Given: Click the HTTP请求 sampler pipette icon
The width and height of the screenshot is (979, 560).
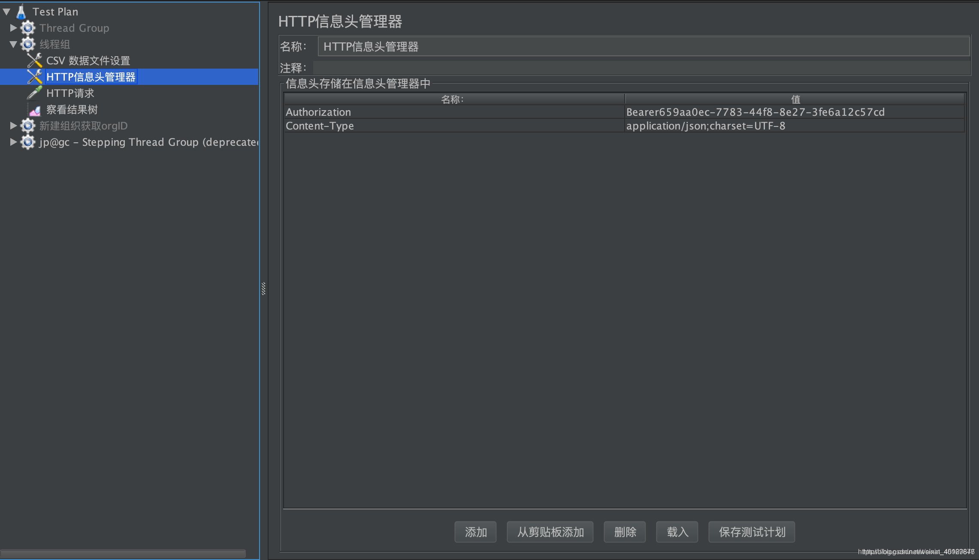Looking at the screenshot, I should click(x=34, y=93).
